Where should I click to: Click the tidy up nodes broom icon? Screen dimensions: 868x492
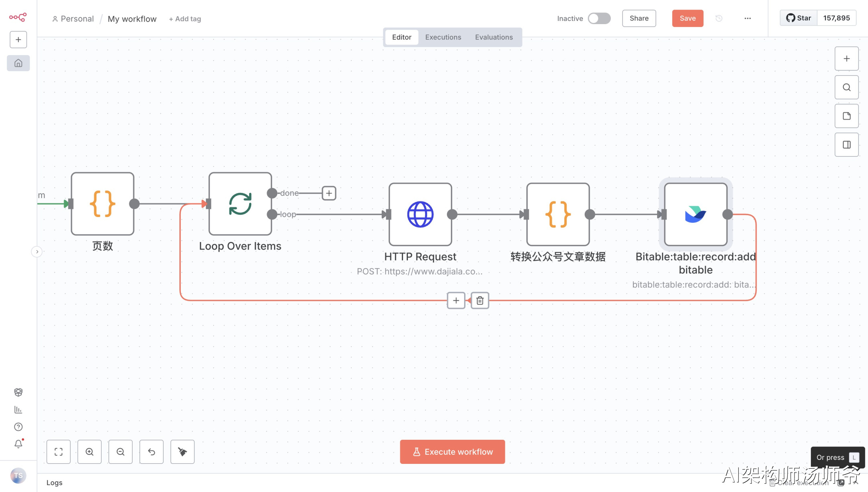(182, 452)
